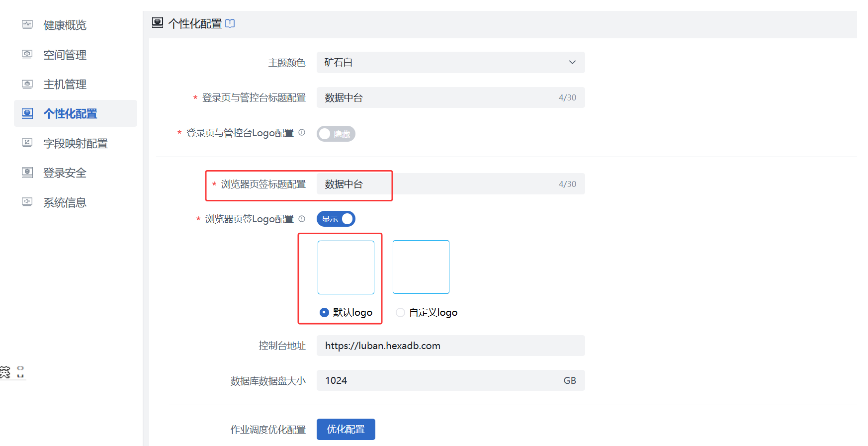The height and width of the screenshot is (446, 868).
Task: Click the 健康概览 sidebar icon
Action: (x=27, y=24)
